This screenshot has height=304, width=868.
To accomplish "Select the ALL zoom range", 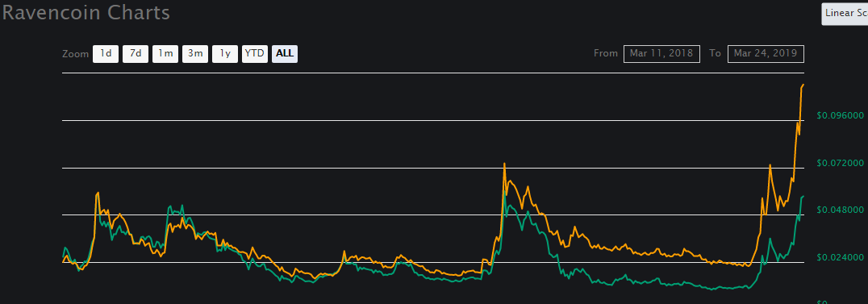I will 285,54.
